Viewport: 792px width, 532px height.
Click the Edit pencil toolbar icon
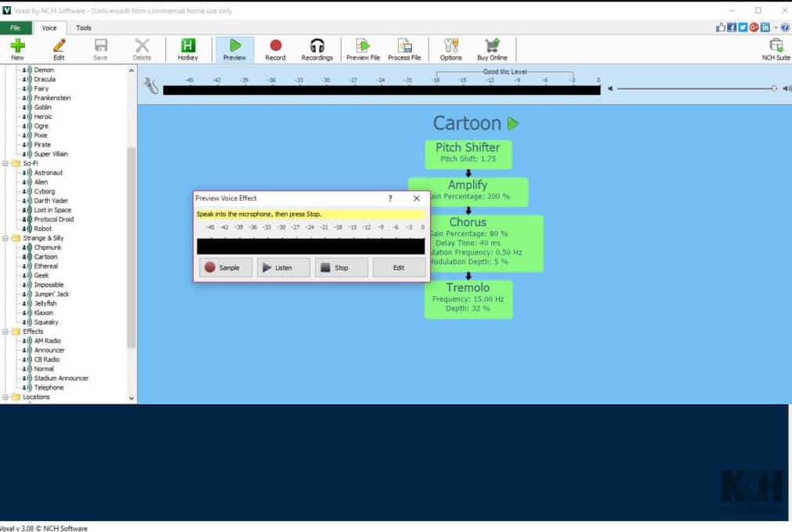[x=59, y=49]
